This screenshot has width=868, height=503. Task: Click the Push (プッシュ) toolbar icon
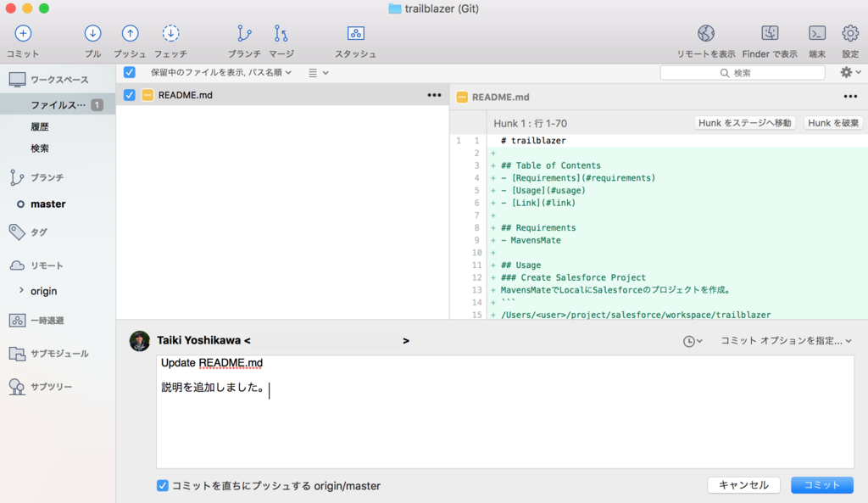(130, 33)
